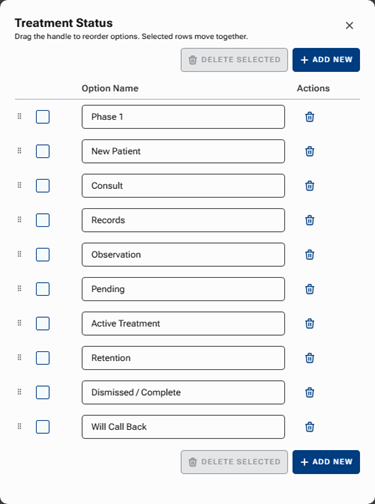Click the drag handle beside Retention
This screenshot has width=375, height=504.
(x=19, y=357)
